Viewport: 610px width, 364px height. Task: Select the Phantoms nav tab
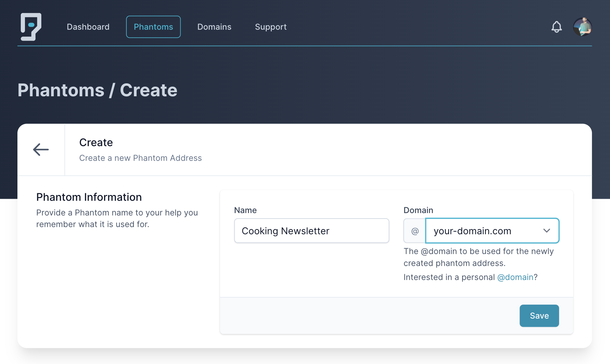click(153, 27)
